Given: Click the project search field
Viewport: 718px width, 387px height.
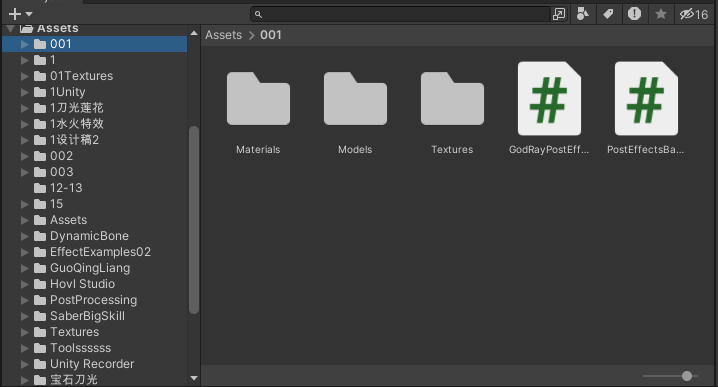Looking at the screenshot, I should [x=400, y=14].
